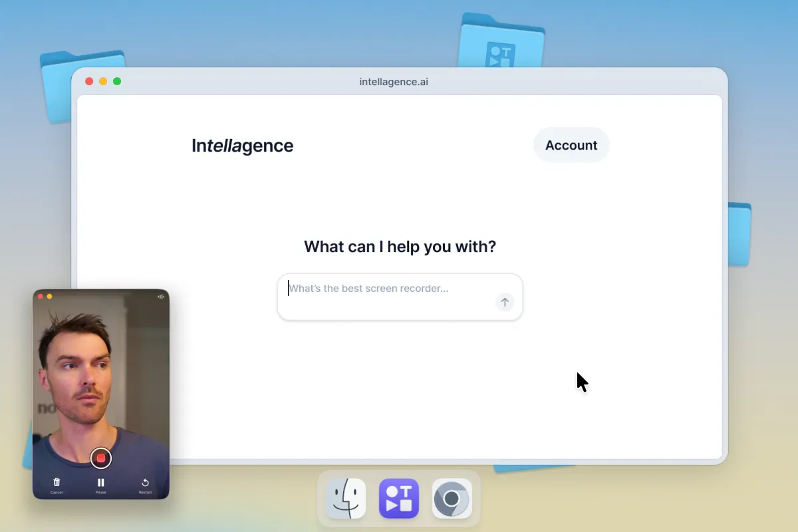Minimize camera recorder window yellow dot
The width and height of the screenshot is (798, 532).
[49, 297]
